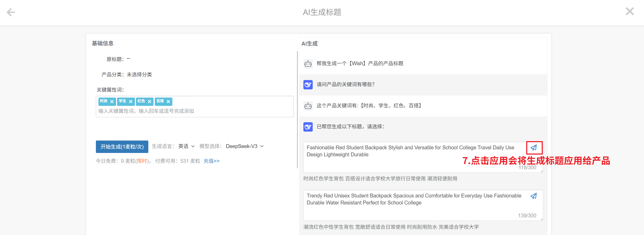The image size is (644, 235).
Task: Grab the second title textarea resize handle
Action: (541, 219)
